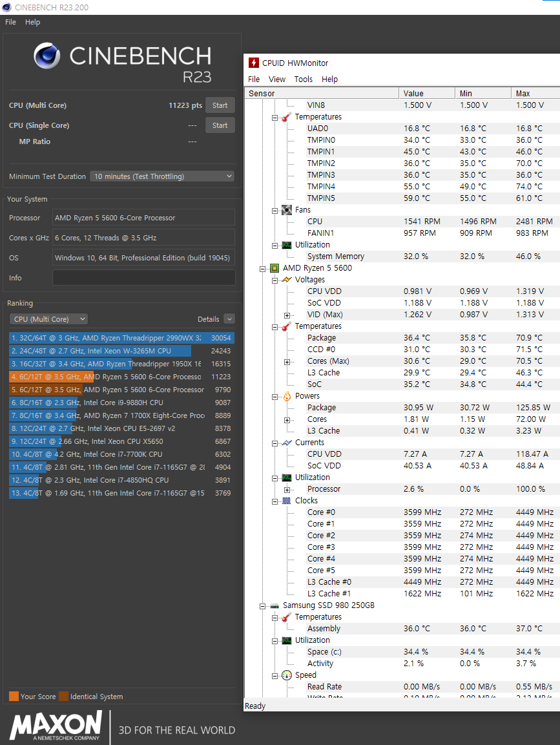Open the HWMonitor Help menu
The image size is (560, 745).
(329, 79)
